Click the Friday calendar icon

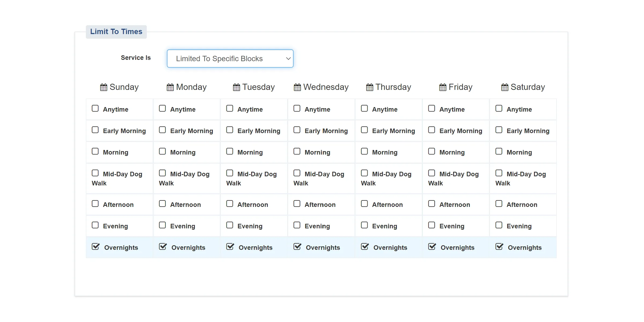coord(443,87)
